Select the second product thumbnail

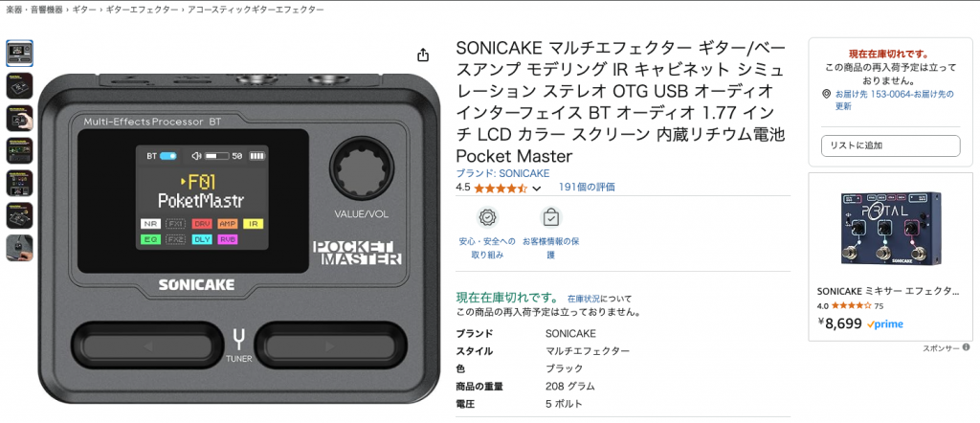[19, 85]
